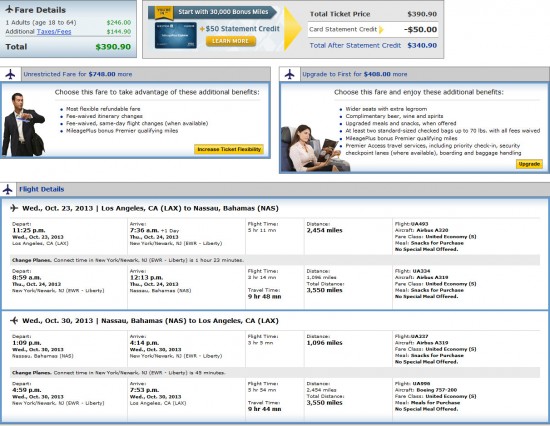Open Unrestricted Fare for $748.00 more link
This screenshot has height=426, width=550.
(x=78, y=74)
